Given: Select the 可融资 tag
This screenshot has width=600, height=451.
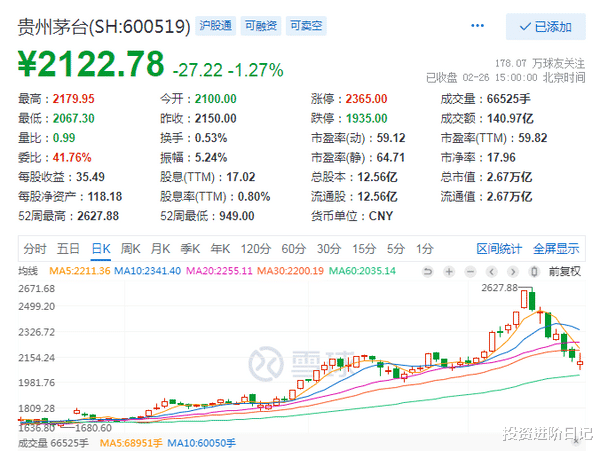Looking at the screenshot, I should click(261, 26).
